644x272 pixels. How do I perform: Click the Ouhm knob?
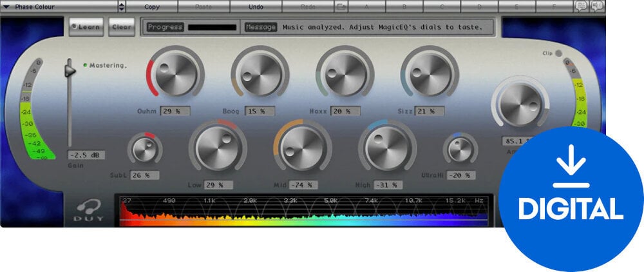coord(175,74)
